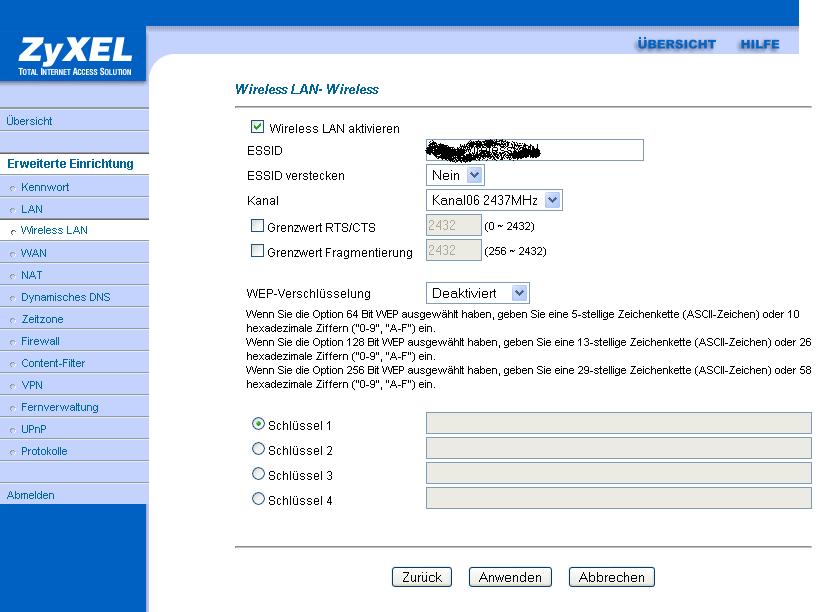The width and height of the screenshot is (826, 612).
Task: Open Protokolle page
Action: [x=44, y=451]
